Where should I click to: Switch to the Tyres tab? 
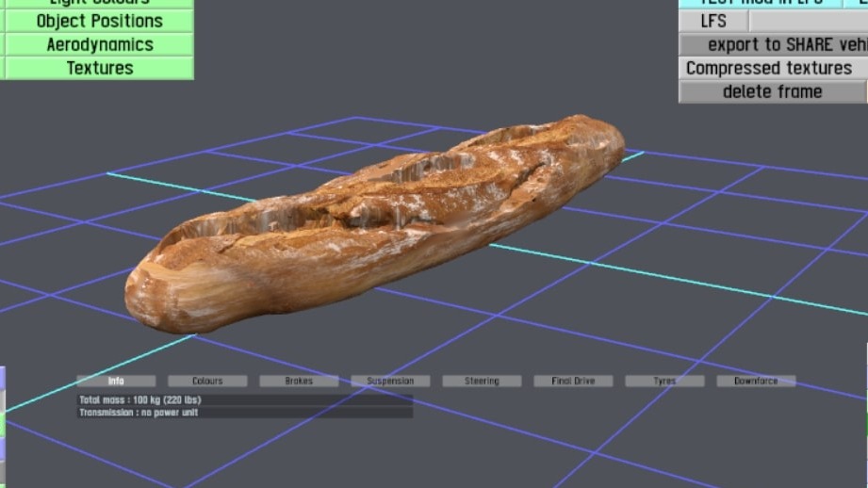coord(664,381)
